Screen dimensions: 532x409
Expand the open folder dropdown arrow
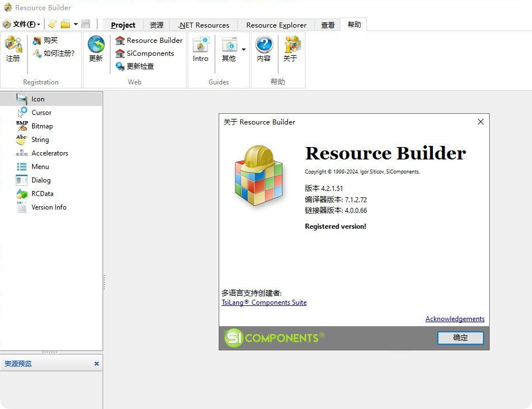76,24
